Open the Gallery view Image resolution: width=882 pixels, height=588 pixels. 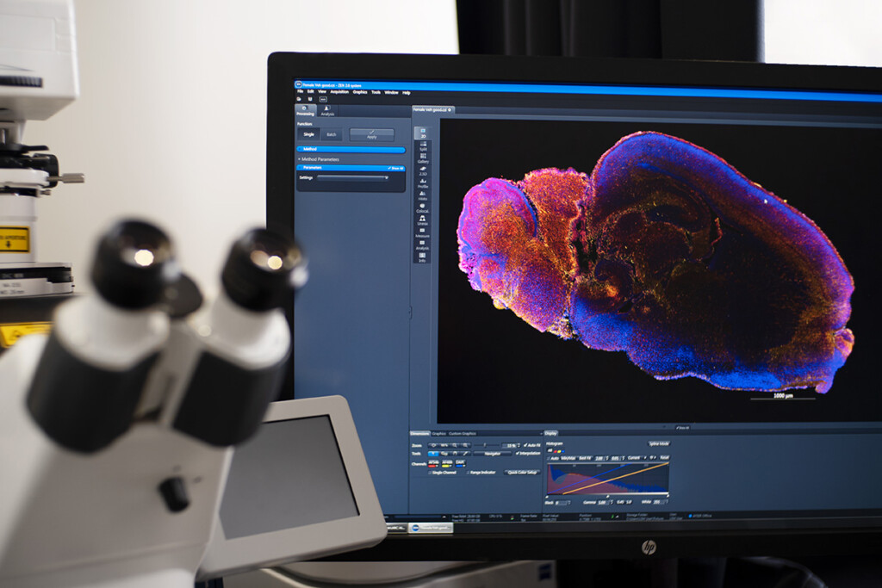[x=425, y=158]
